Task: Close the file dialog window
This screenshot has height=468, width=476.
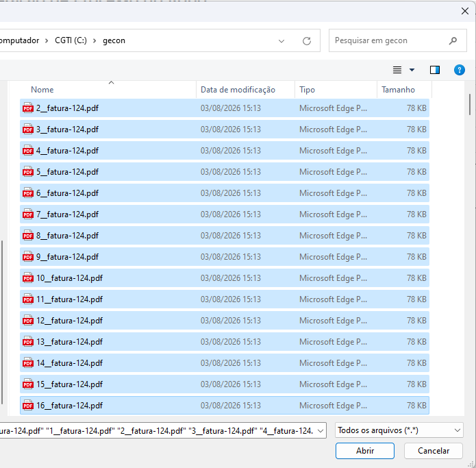Action: (x=465, y=11)
